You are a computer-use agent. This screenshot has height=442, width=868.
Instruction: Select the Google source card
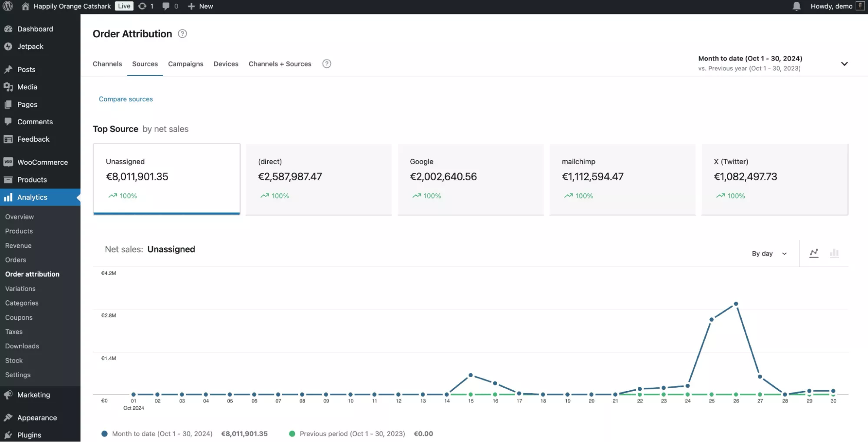click(x=470, y=179)
